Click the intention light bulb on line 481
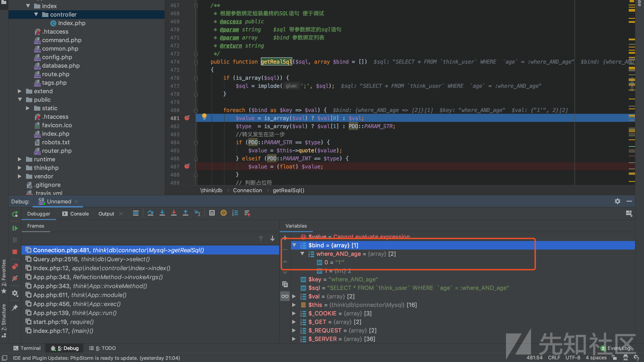This screenshot has width=644, height=362. 204,116
